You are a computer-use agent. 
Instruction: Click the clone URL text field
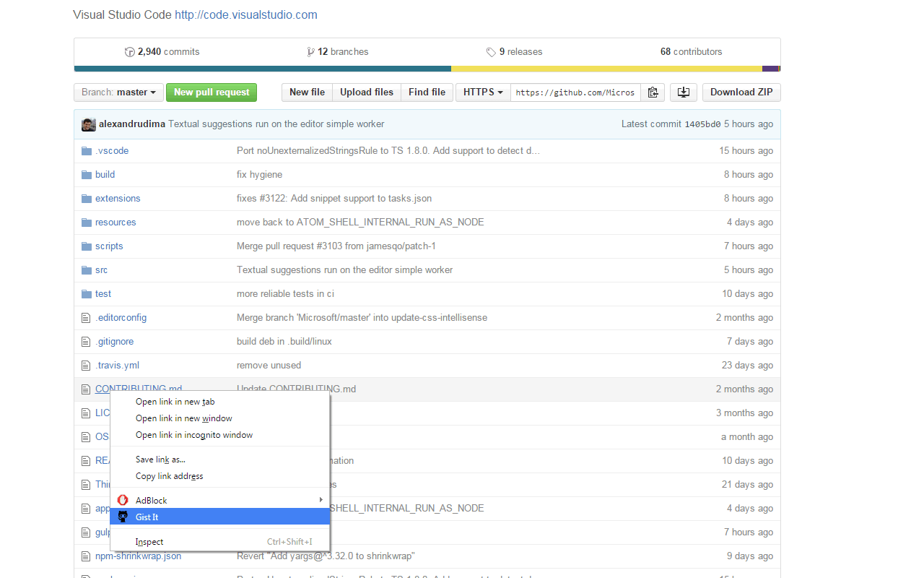[575, 92]
